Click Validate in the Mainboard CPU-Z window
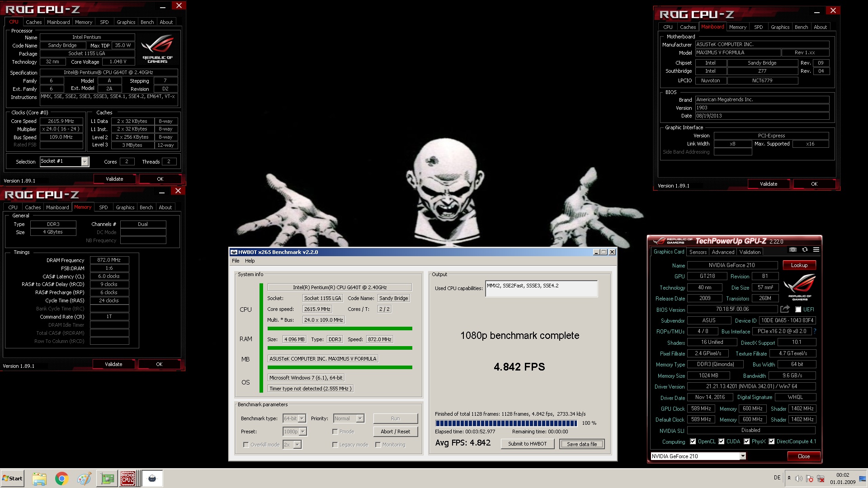This screenshot has height=488, width=868. (769, 184)
